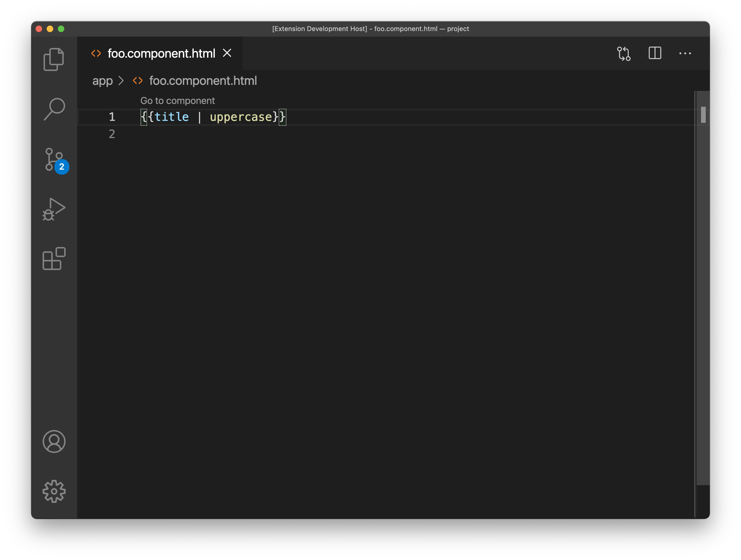Open the Search panel
741x560 pixels.
pyautogui.click(x=54, y=109)
